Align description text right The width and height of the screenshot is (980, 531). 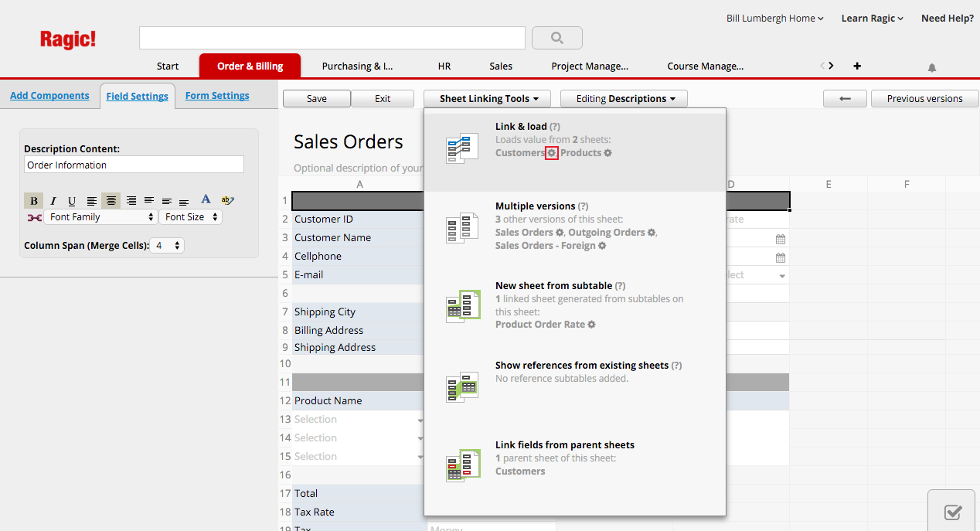tap(131, 201)
